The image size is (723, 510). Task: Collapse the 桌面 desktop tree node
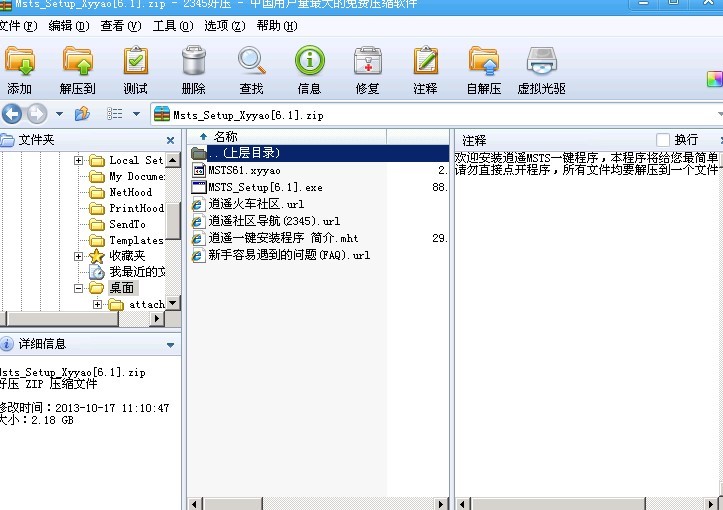click(79, 288)
